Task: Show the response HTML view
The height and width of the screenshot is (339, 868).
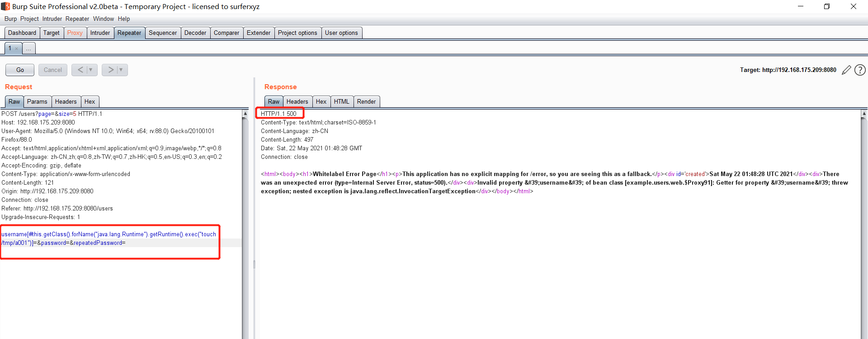Action: (x=341, y=101)
